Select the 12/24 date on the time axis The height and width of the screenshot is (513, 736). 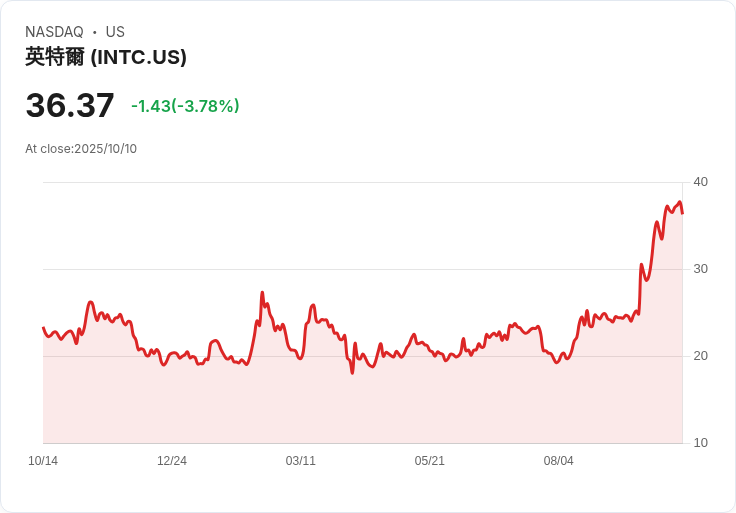(x=172, y=461)
